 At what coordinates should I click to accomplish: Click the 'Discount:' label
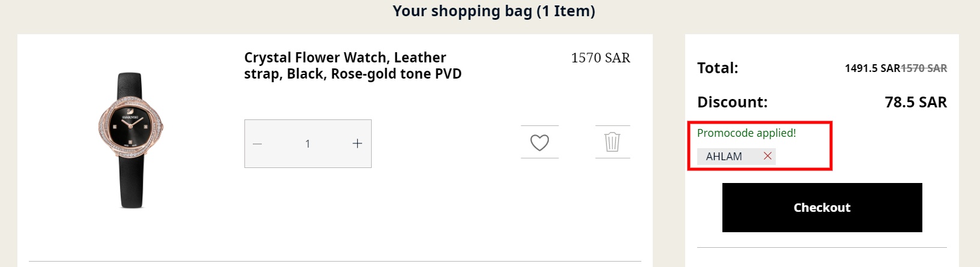coord(732,102)
